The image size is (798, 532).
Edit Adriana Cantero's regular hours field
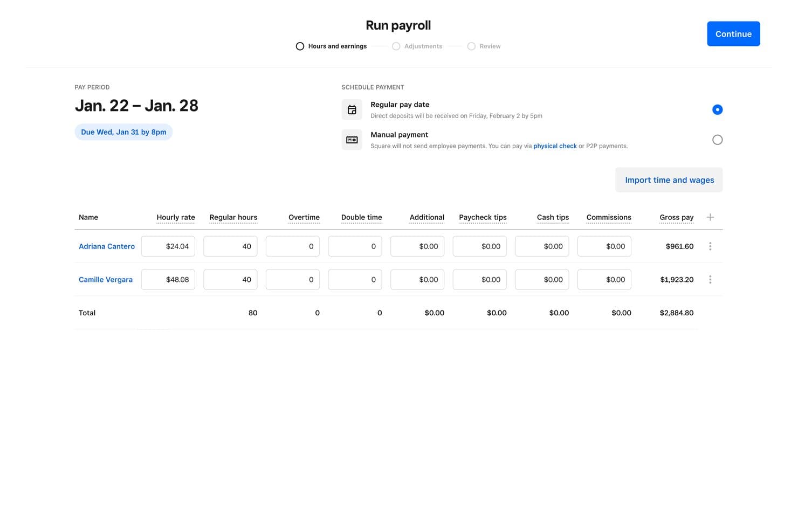[x=230, y=246]
